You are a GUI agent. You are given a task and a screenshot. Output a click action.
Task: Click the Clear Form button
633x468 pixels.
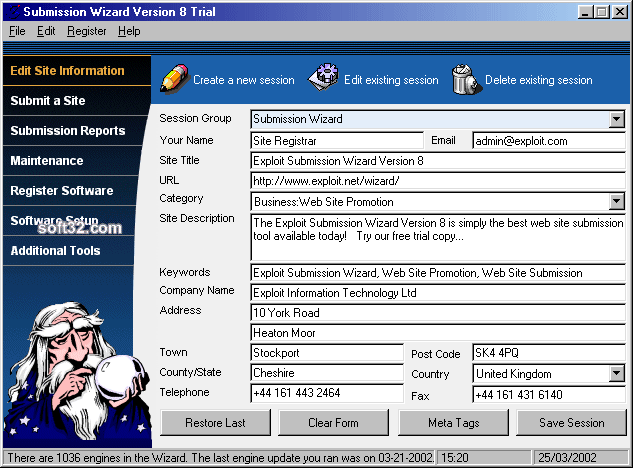click(333, 423)
